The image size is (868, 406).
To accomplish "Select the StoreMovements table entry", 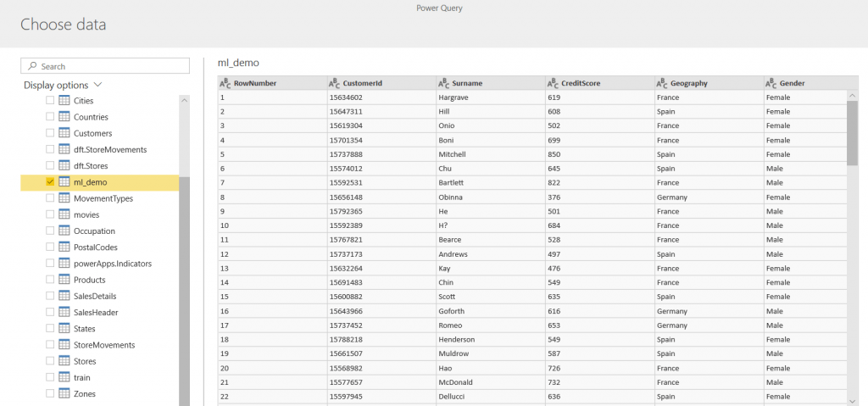I will 103,345.
